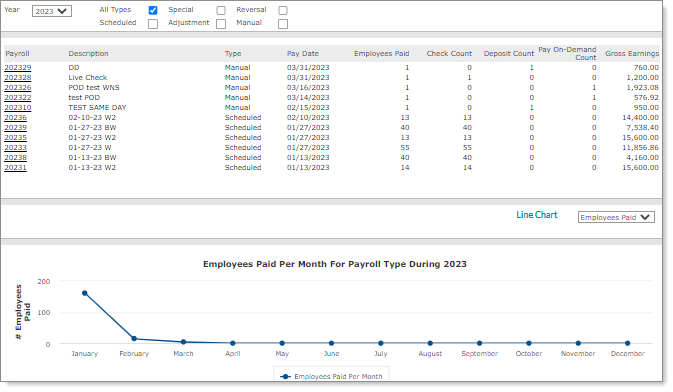Click the February data point on chart
Viewport: 673px width, 392px height.
134,339
